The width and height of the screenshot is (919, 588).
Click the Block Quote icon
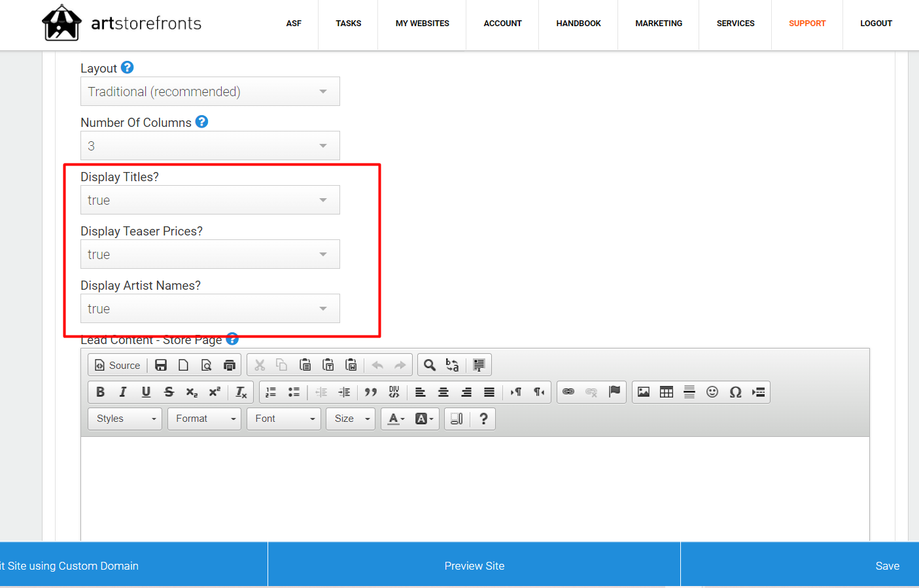tap(371, 392)
